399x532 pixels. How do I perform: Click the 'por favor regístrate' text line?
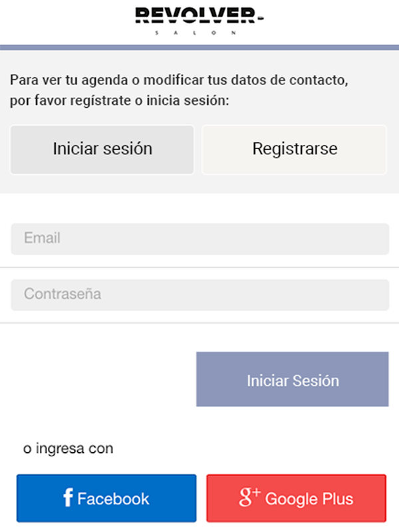[118, 102]
